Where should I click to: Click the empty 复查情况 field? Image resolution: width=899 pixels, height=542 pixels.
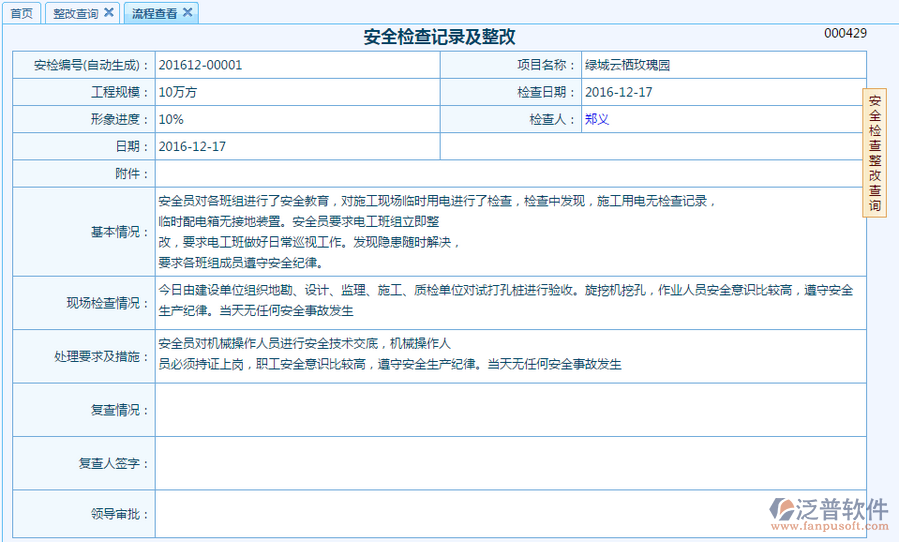[510, 409]
